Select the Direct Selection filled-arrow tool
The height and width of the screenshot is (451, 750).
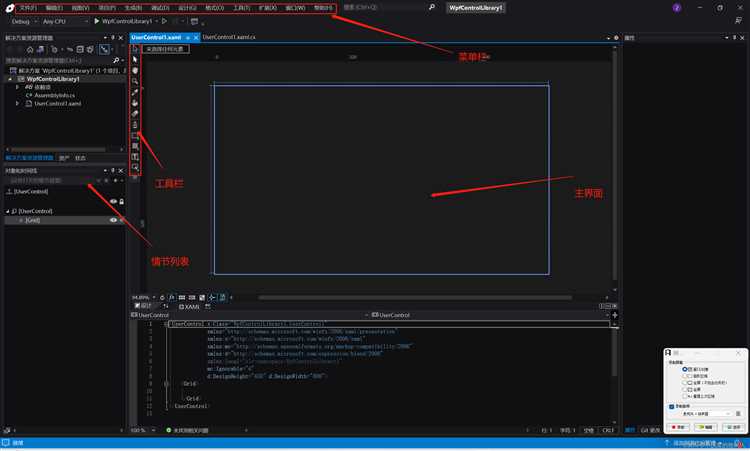[x=135, y=59]
